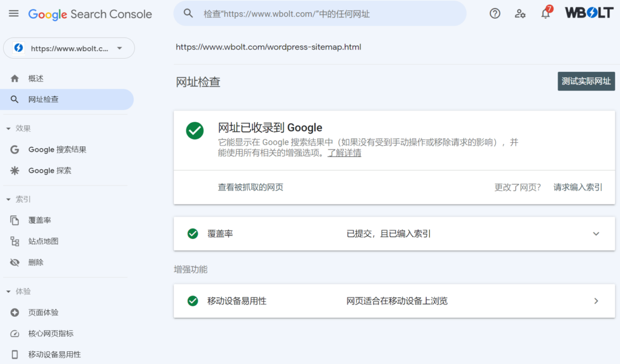Open 移动设备易用性 details chevron
The width and height of the screenshot is (620, 364).
[x=596, y=301]
